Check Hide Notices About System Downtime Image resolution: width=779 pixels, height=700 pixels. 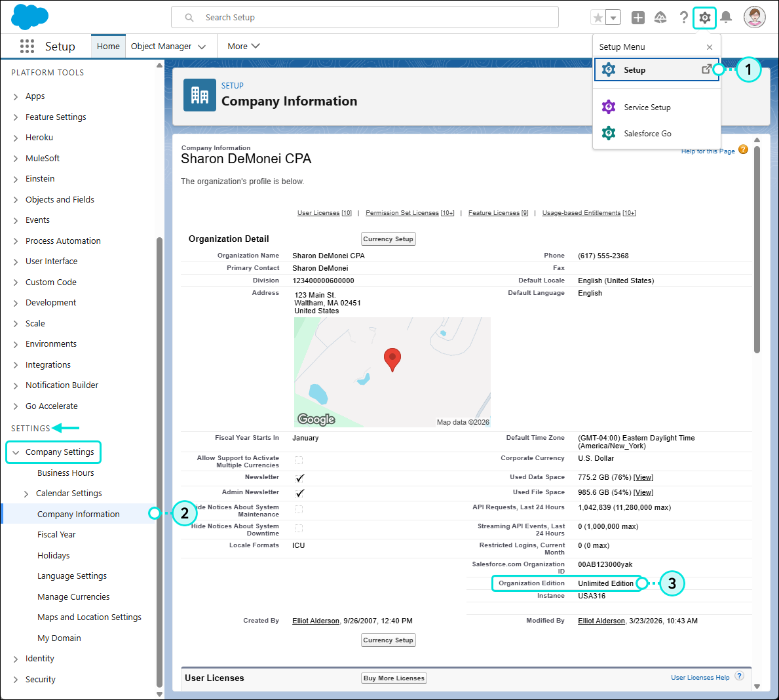tap(299, 528)
